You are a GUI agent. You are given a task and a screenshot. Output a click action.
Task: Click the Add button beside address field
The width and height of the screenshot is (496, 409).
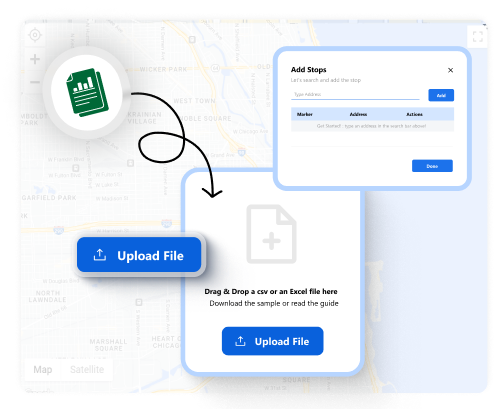(441, 95)
